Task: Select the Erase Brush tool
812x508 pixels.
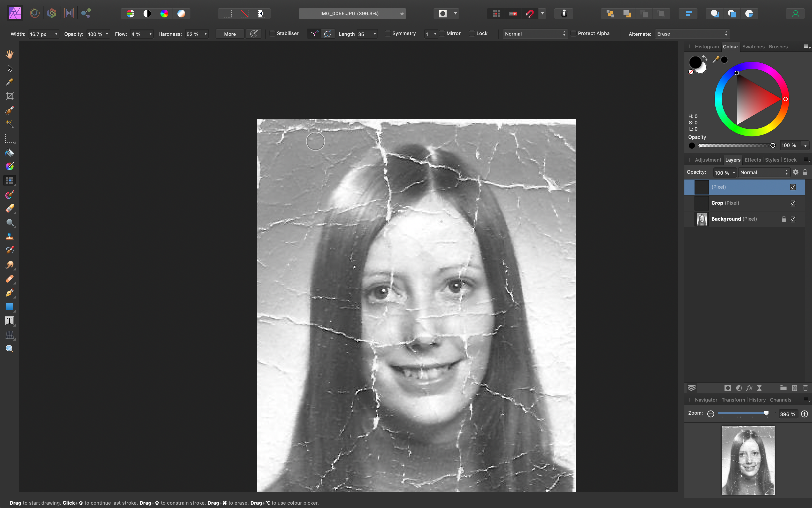Action: pyautogui.click(x=10, y=209)
